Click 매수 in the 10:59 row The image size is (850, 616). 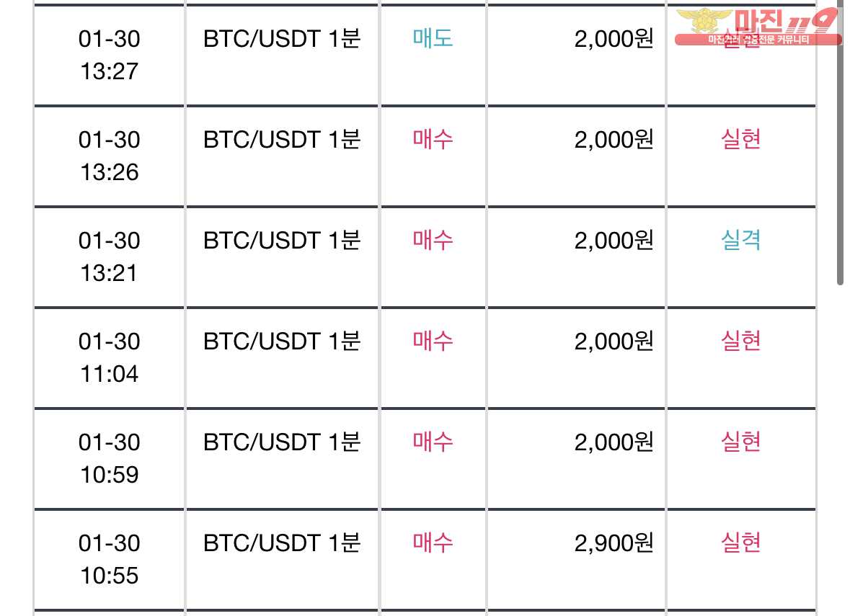point(433,442)
